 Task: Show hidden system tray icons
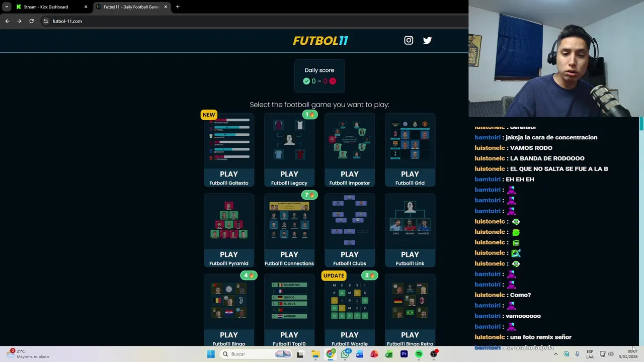tap(555, 354)
